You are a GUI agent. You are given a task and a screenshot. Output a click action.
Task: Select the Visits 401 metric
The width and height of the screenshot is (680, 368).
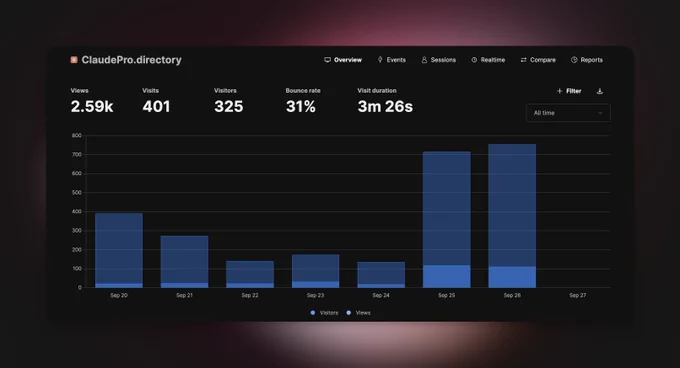pyautogui.click(x=156, y=101)
